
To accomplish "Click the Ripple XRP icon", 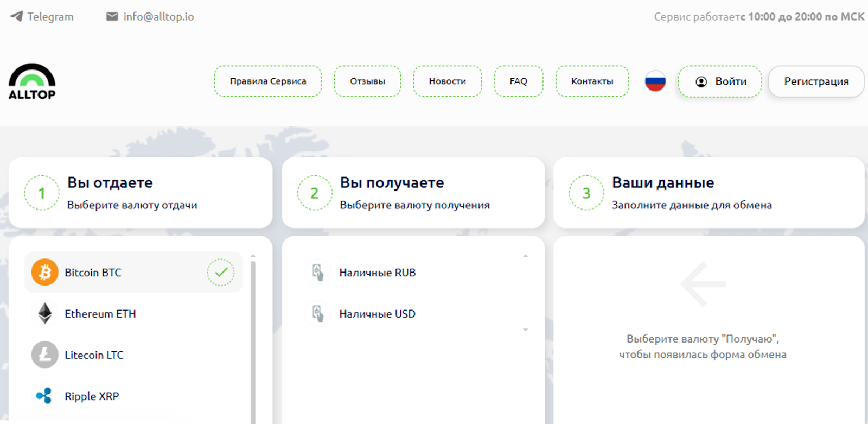I will click(44, 396).
